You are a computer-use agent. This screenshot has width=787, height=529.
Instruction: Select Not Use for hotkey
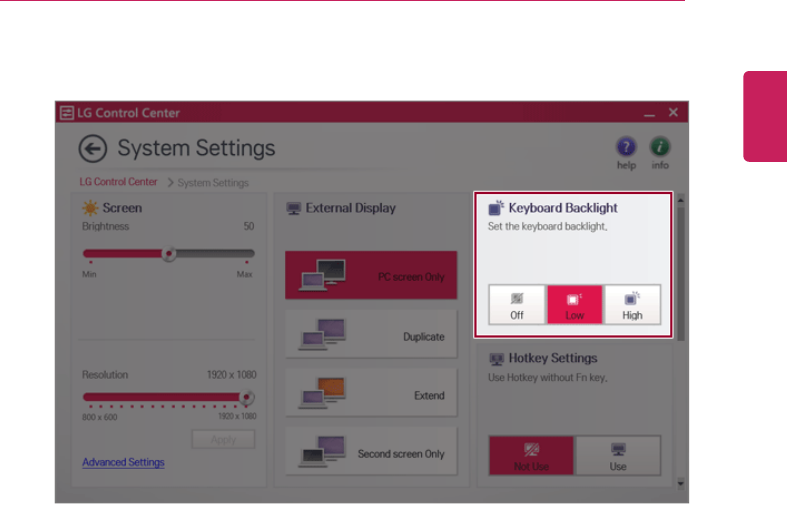[x=531, y=456]
